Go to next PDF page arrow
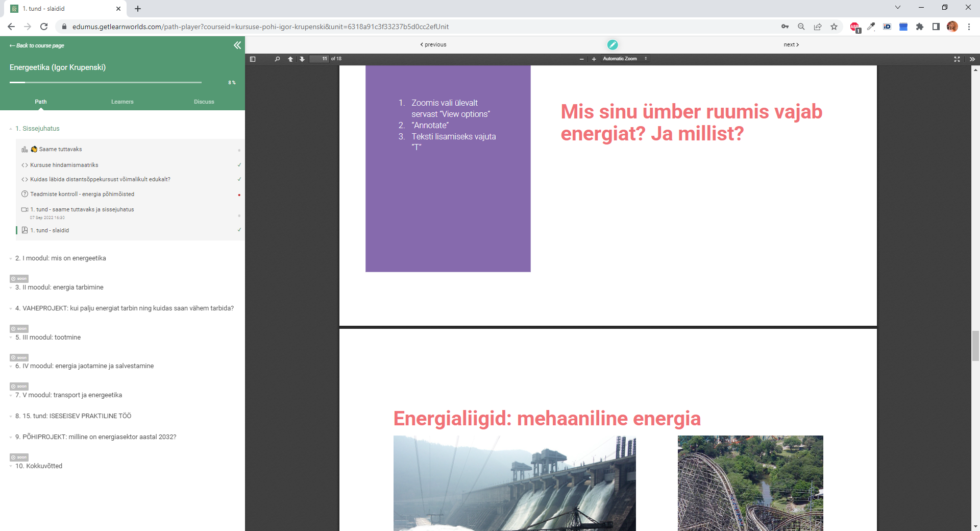This screenshot has height=531, width=980. point(302,59)
